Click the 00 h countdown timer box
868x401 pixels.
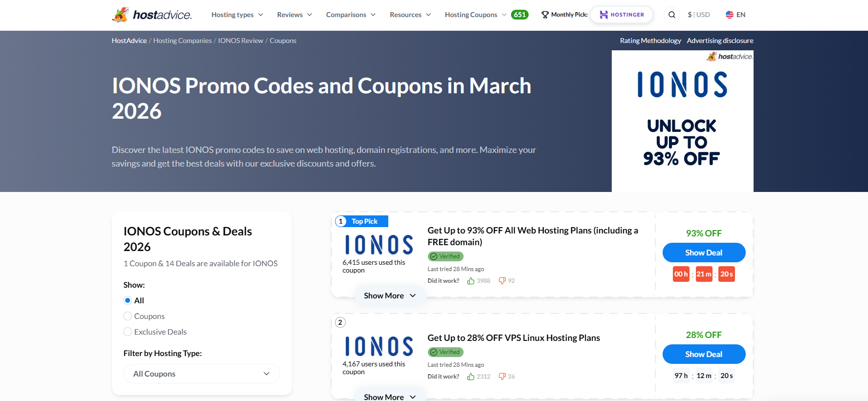(x=681, y=274)
